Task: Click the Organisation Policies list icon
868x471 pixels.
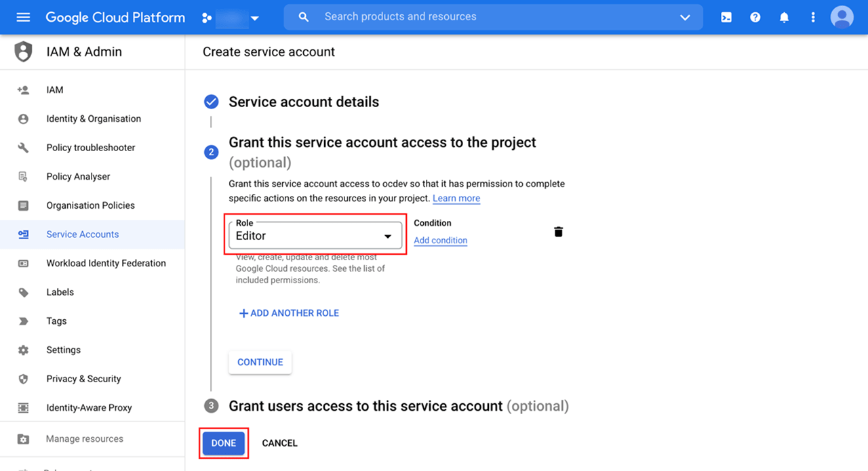Action: point(23,205)
